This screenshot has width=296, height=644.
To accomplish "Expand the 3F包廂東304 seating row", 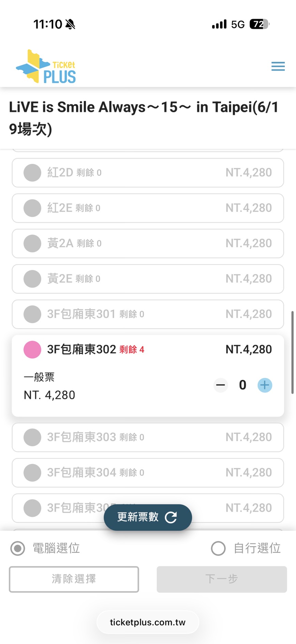I will [148, 473].
